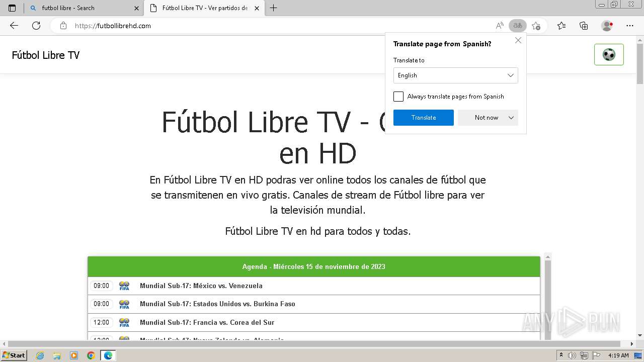Open the Windows Start menu
Viewport: 644px width, 362px height.
(14, 355)
